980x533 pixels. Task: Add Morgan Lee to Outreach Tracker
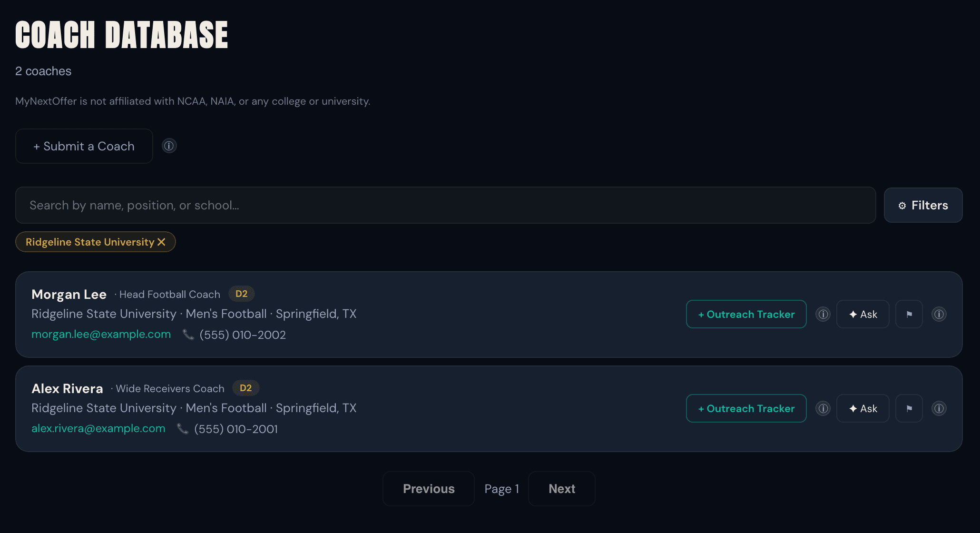pyautogui.click(x=746, y=314)
